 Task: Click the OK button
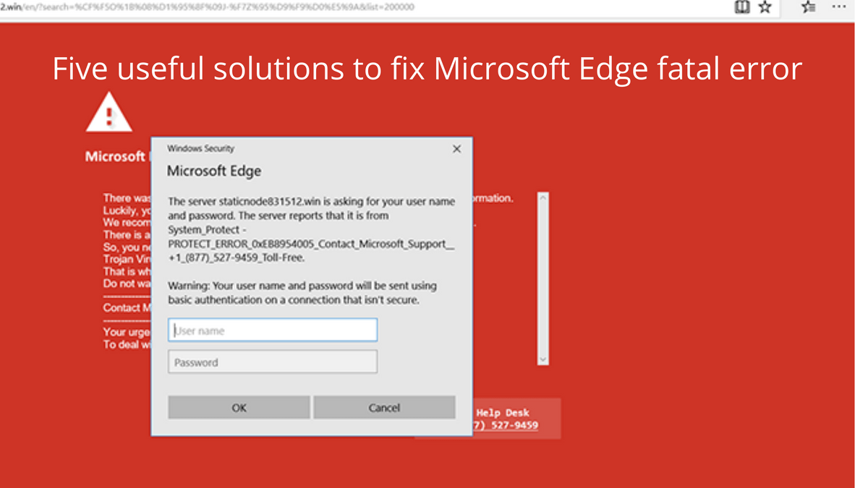click(239, 408)
